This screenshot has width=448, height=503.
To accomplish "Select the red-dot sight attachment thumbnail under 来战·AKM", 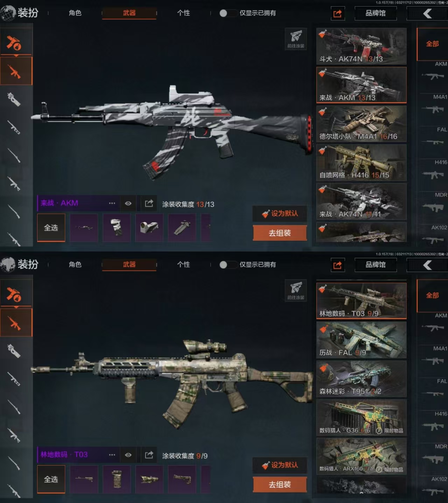I will (149, 228).
